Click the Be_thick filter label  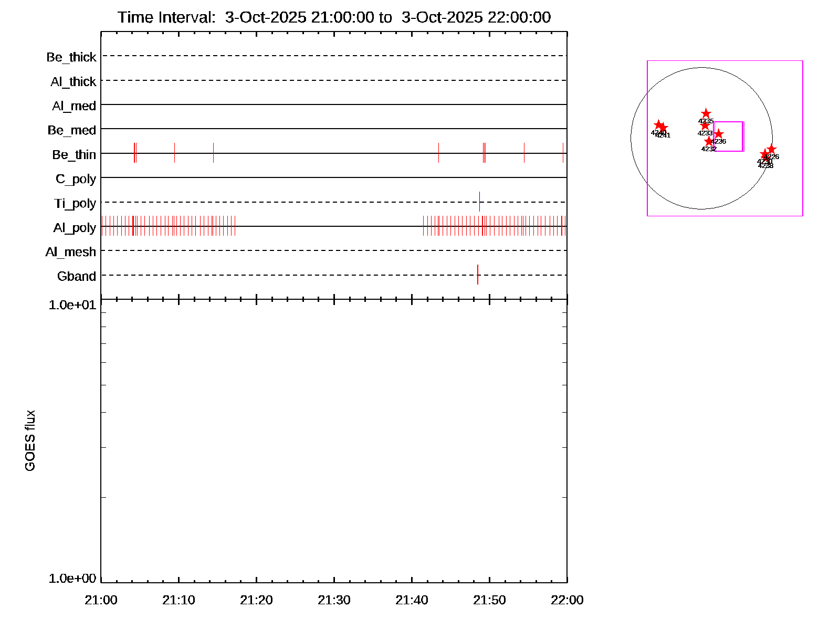71,57
